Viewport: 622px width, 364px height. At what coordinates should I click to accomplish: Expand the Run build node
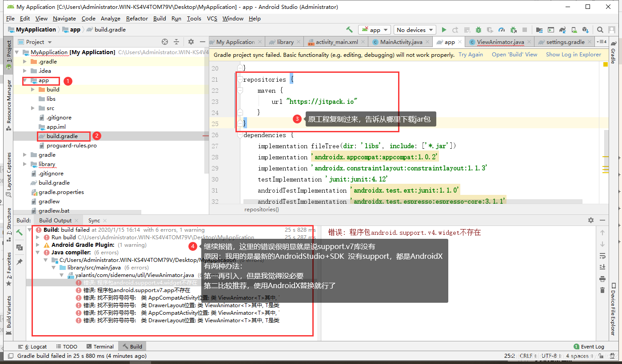(x=39, y=237)
